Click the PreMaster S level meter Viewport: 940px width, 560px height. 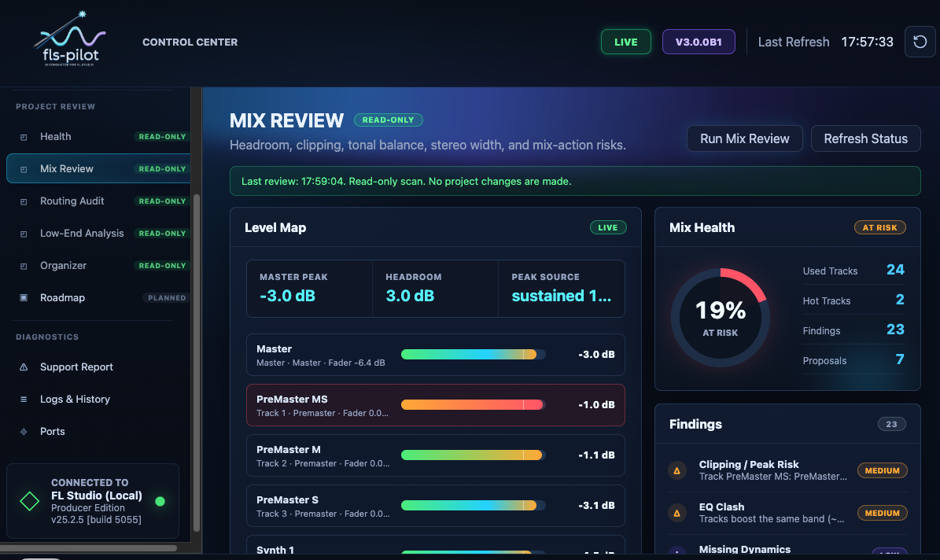click(x=473, y=506)
